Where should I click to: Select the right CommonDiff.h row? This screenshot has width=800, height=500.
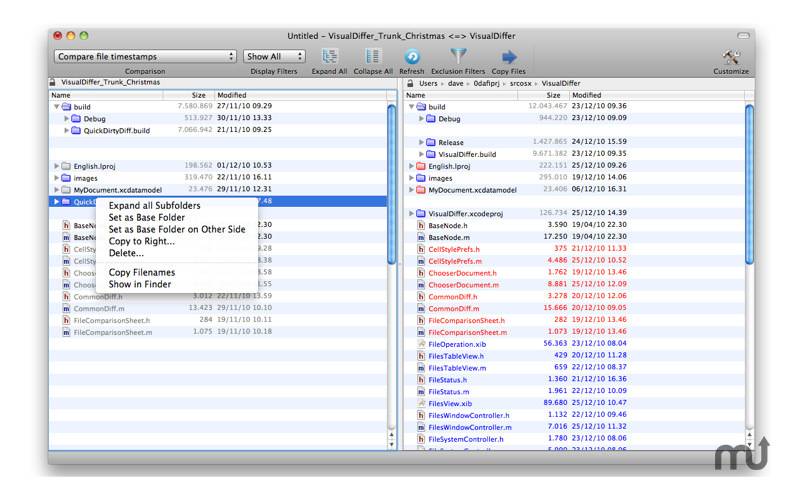(574, 296)
